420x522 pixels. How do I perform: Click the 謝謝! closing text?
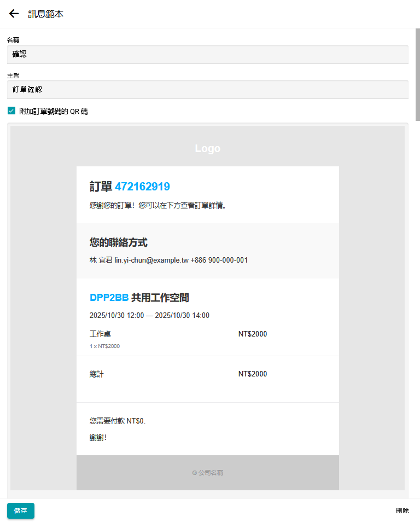tap(98, 438)
